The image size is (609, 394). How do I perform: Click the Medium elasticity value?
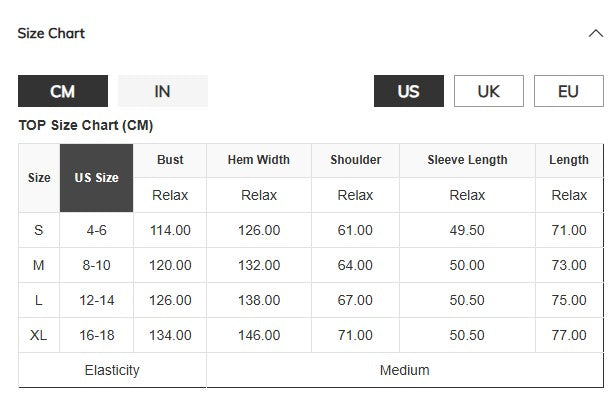405,370
